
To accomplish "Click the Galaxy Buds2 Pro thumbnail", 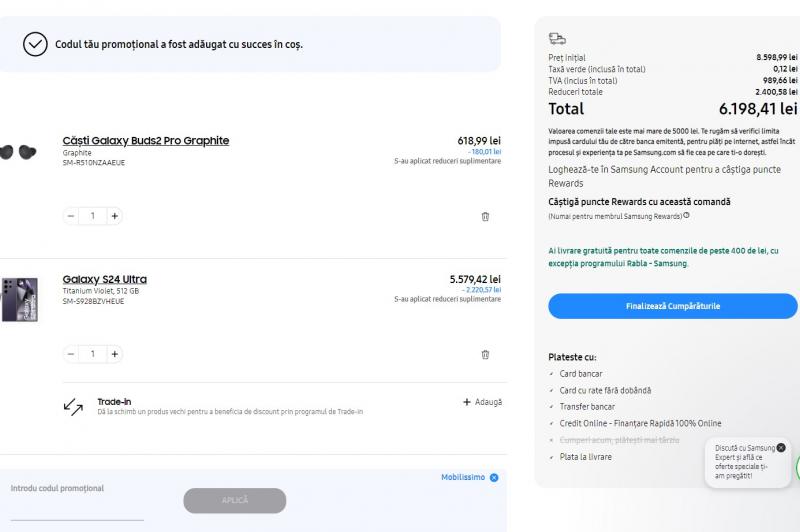I will pos(17,152).
